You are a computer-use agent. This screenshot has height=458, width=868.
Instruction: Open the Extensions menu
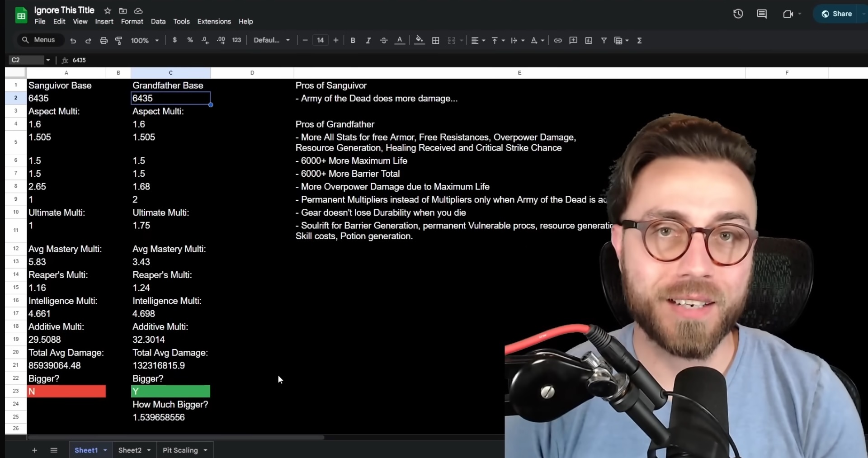214,21
